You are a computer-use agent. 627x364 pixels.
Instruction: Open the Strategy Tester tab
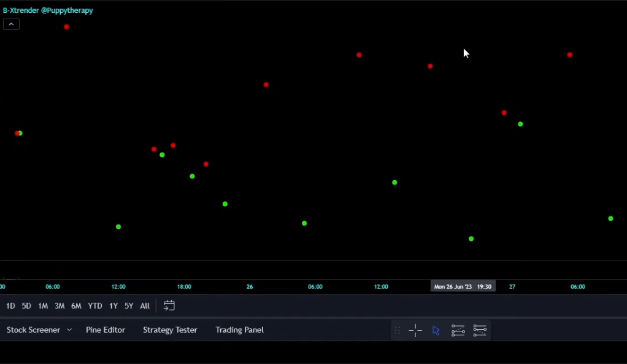170,330
